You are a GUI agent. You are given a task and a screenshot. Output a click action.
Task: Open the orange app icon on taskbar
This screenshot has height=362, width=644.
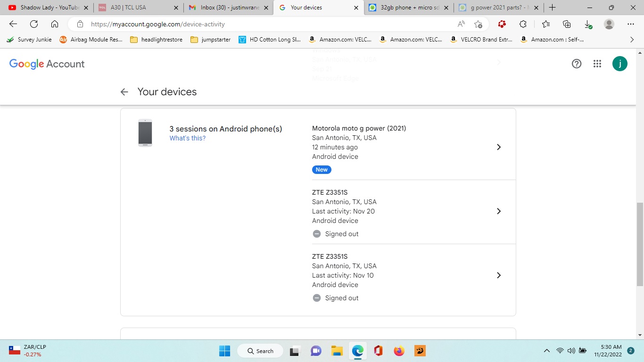pos(420,351)
